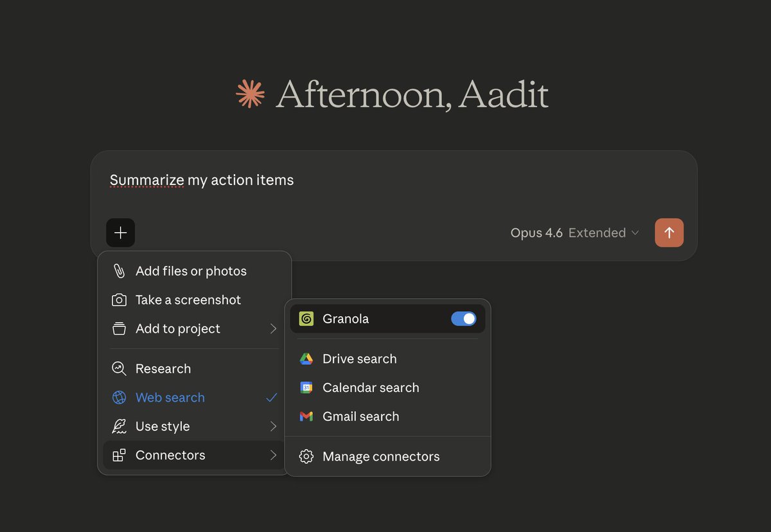
Task: Choose Gmail search connector
Action: 387,416
